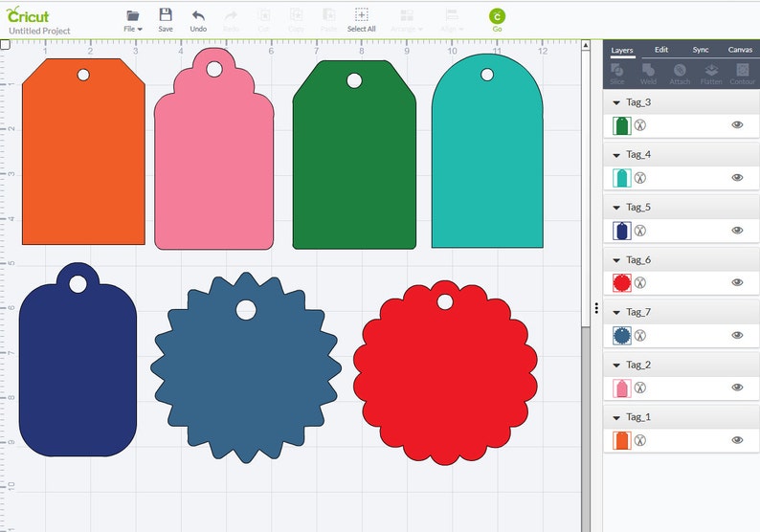Click the Save disk icon
This screenshot has width=760, height=532.
[x=166, y=15]
